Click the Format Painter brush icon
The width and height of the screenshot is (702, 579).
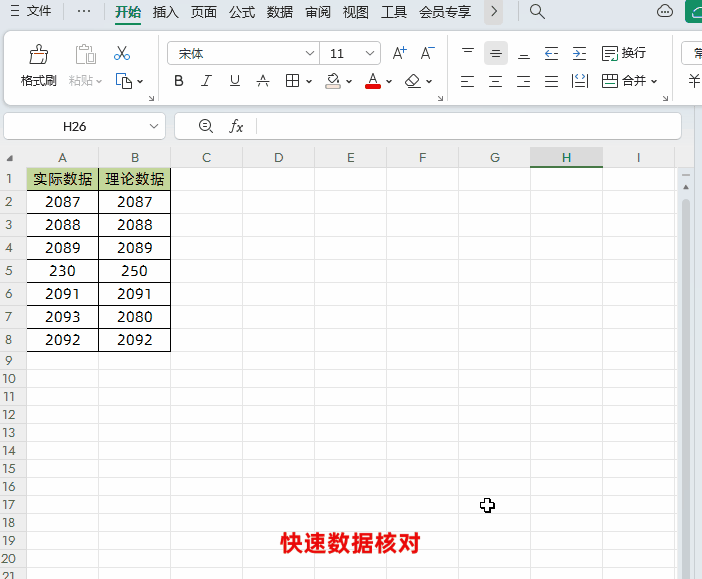(x=38, y=55)
